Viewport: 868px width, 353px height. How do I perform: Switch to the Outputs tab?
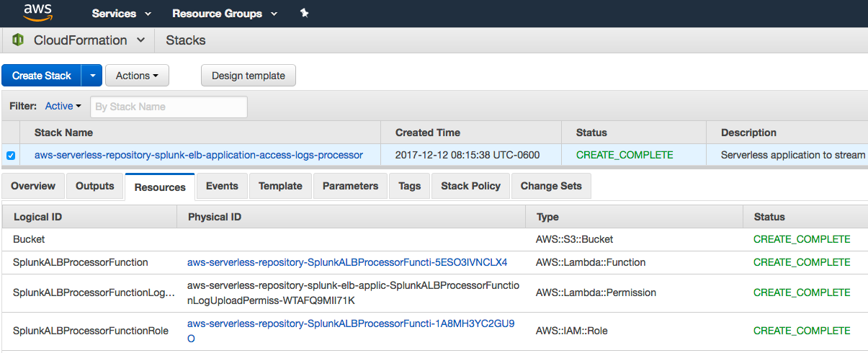click(95, 186)
